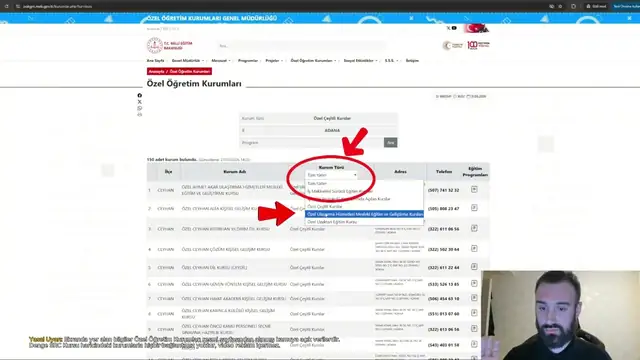The width and height of the screenshot is (640, 360).
Task: Follow the Anasayfa breadcrumb link
Action: tap(156, 71)
